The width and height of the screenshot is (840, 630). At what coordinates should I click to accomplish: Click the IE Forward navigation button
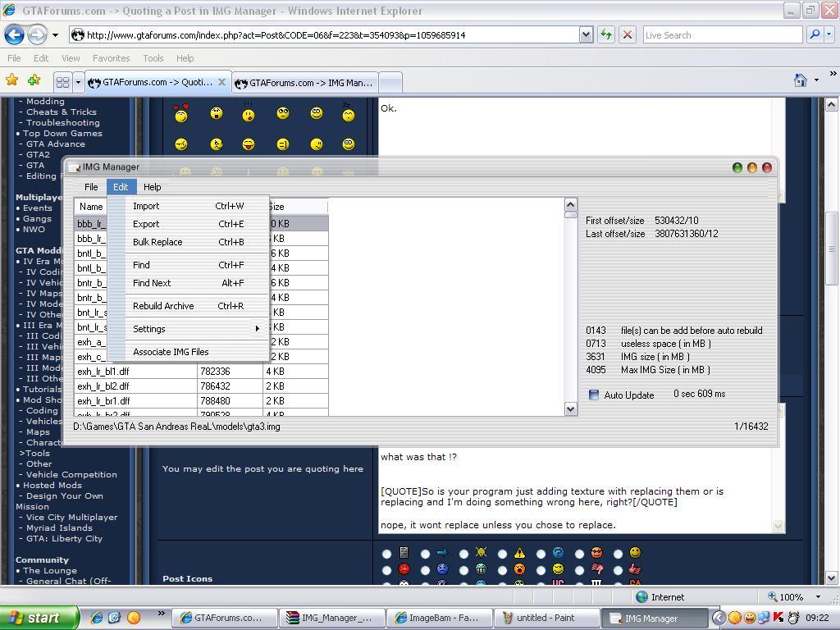tap(37, 35)
